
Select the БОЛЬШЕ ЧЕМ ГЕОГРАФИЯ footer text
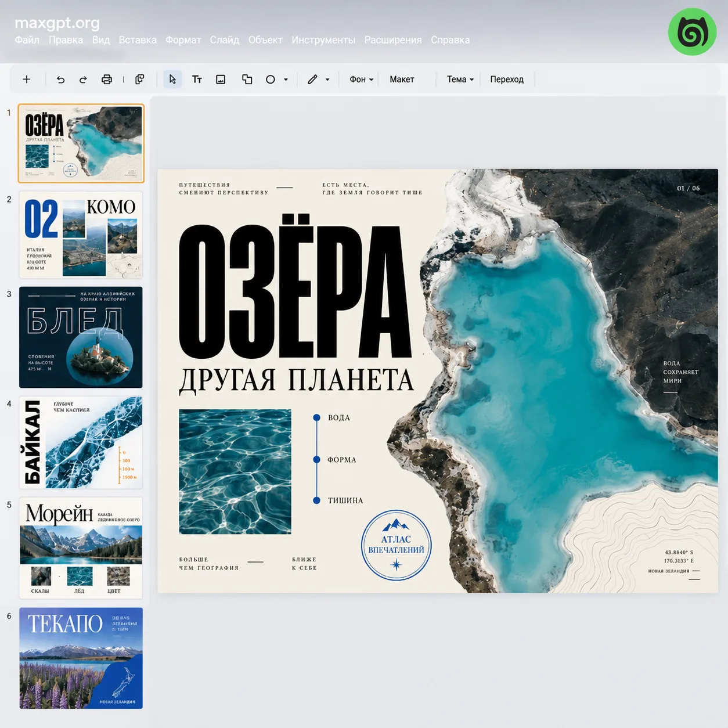[208, 564]
